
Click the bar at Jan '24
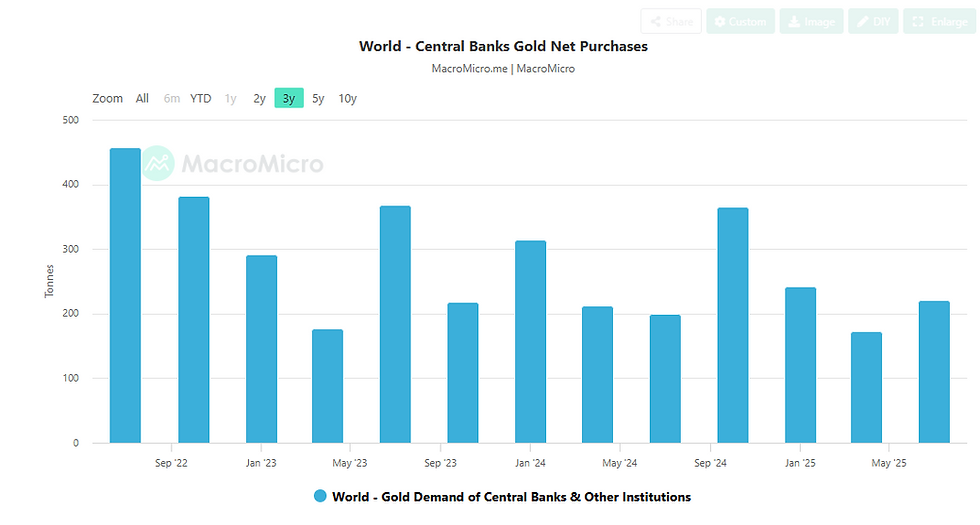[531, 342]
